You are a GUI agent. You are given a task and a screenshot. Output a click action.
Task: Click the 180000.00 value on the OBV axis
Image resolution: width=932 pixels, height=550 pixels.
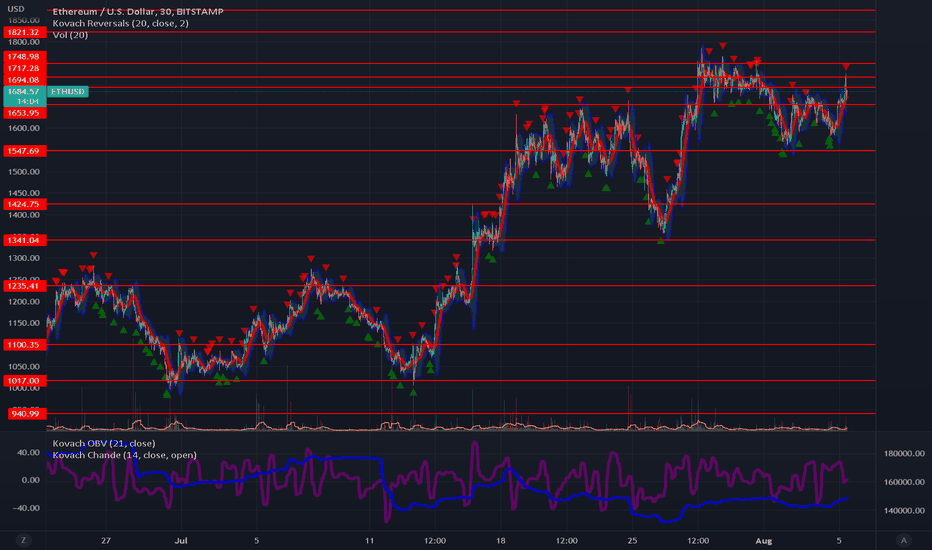pos(904,453)
